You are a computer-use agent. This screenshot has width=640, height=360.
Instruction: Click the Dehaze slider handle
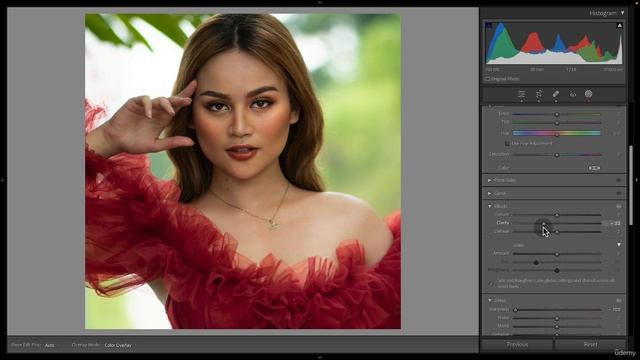556,232
